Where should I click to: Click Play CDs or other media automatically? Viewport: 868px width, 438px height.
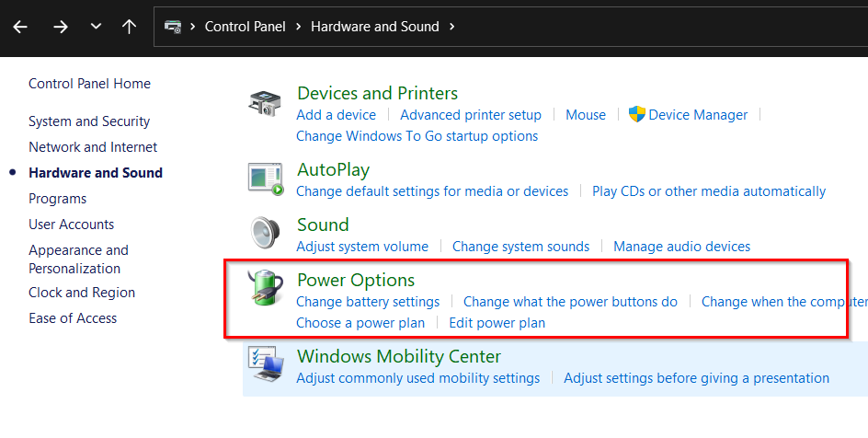pyautogui.click(x=709, y=191)
